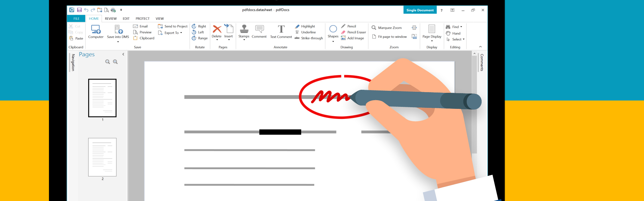644x201 pixels.
Task: Zoom in on page thumbnails
Action: 115,62
